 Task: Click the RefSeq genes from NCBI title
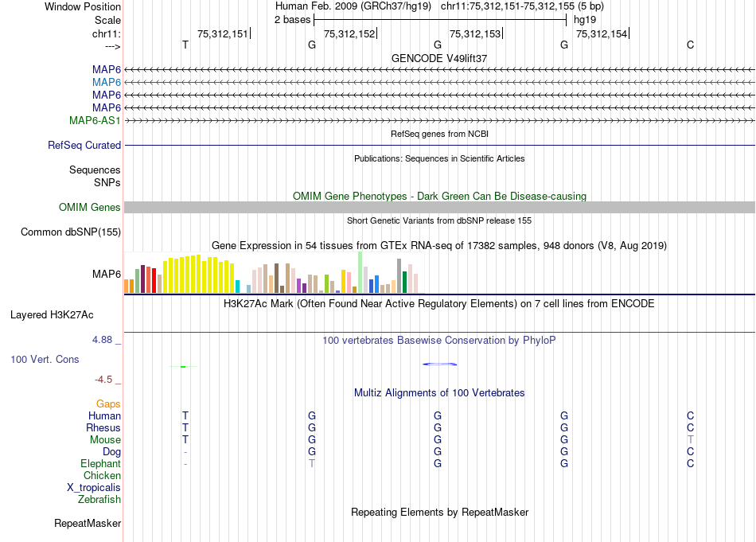point(439,134)
